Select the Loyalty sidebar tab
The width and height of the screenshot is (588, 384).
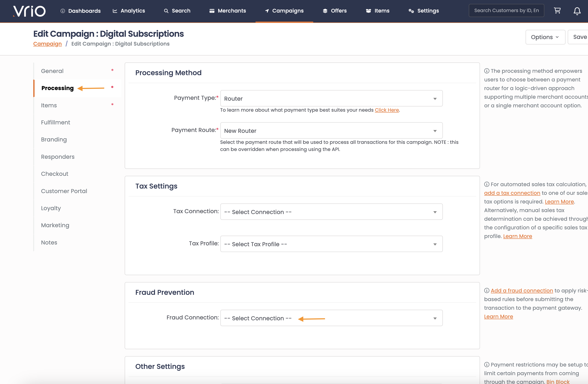(77, 208)
